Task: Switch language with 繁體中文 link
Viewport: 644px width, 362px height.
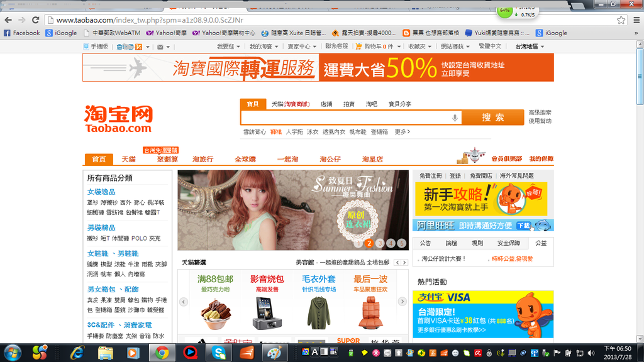Action: point(490,47)
